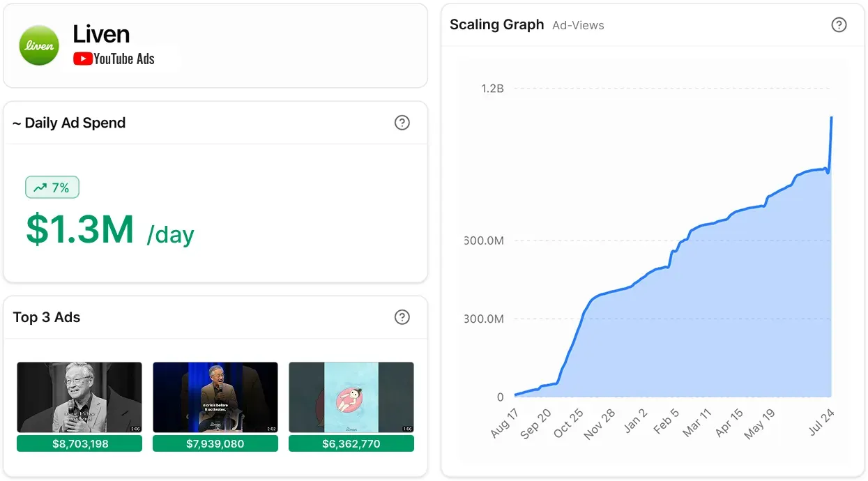Click the green Liven logo
This screenshot has width=868, height=481.
tap(39, 45)
